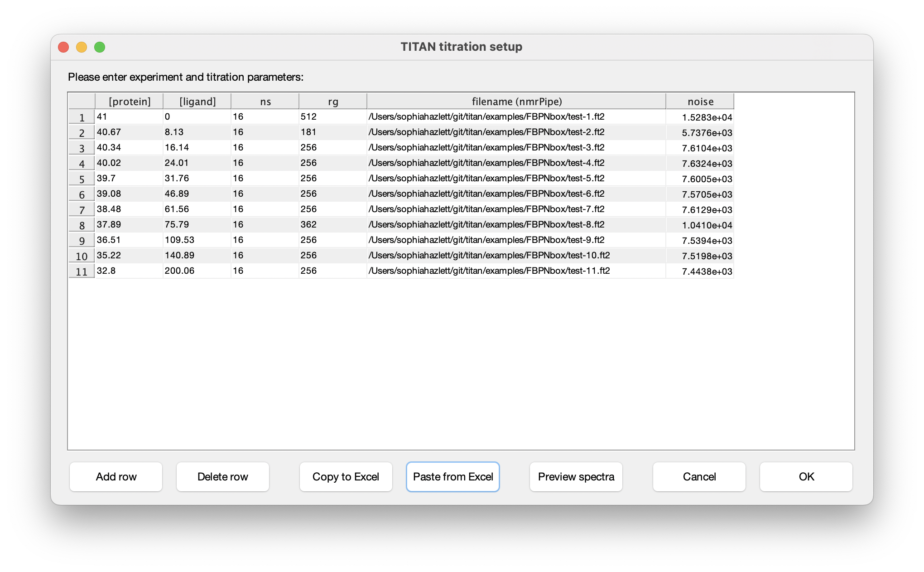Viewport: 924px width, 572px height.
Task: Select row header 5
Action: 82,179
